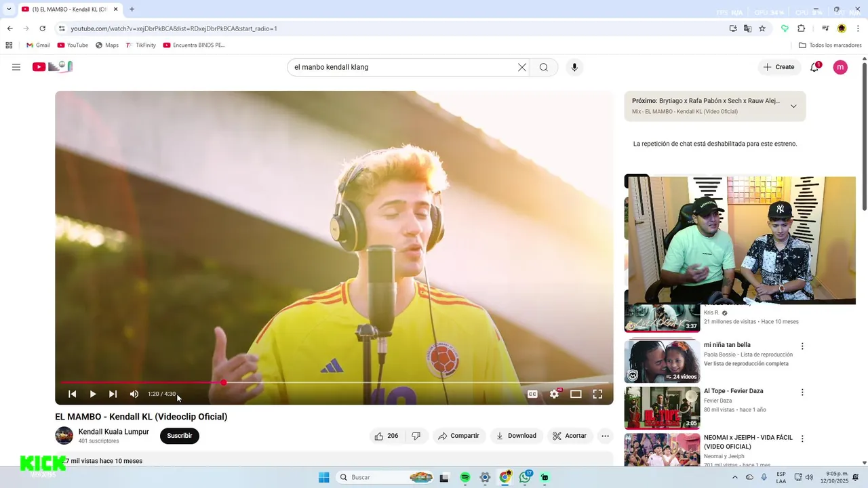The height and width of the screenshot is (488, 868).
Task: Open the tab search dropdown arrow
Action: pos(9,9)
